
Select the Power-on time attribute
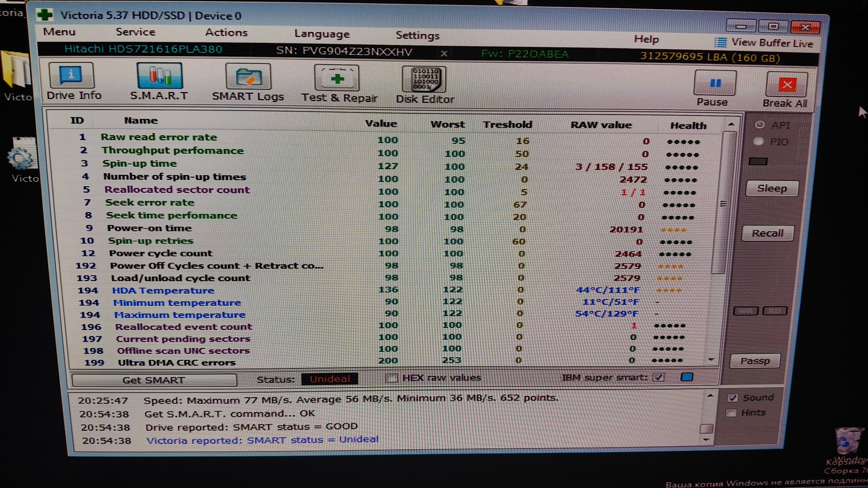tap(389, 229)
